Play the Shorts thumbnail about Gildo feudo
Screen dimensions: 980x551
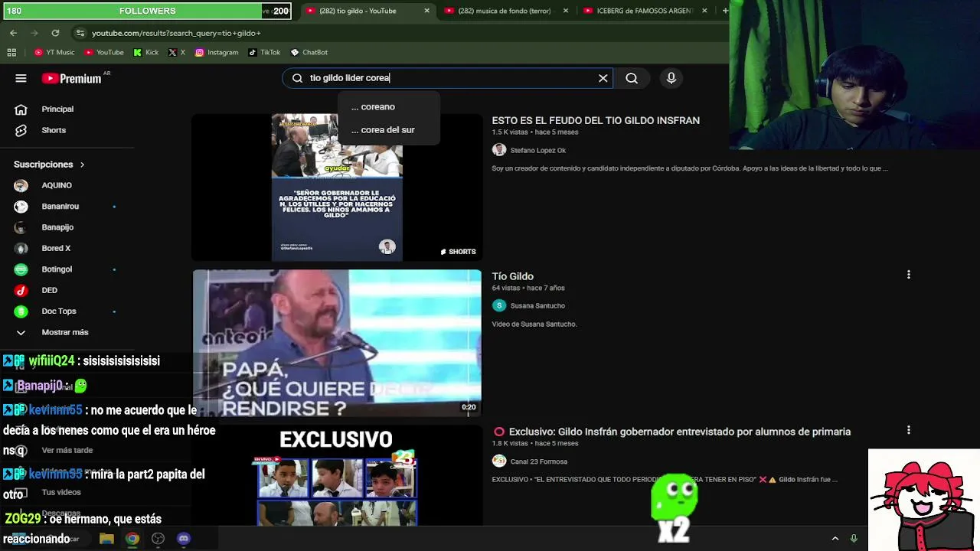tap(337, 187)
